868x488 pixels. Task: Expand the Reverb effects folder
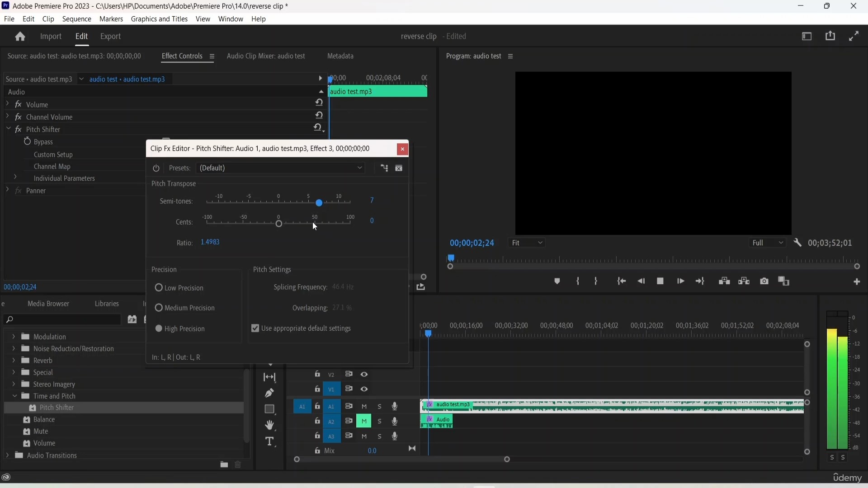point(13,361)
